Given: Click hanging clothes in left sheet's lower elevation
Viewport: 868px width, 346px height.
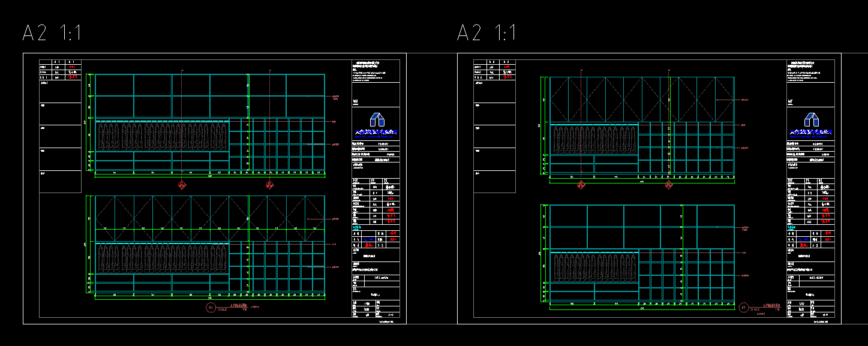Looking at the screenshot, I should [x=162, y=259].
